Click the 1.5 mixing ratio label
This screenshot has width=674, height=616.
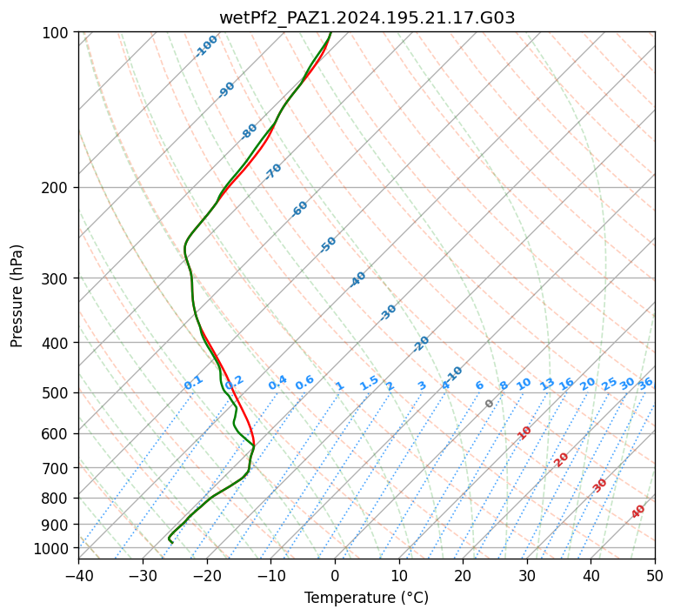(x=369, y=383)
